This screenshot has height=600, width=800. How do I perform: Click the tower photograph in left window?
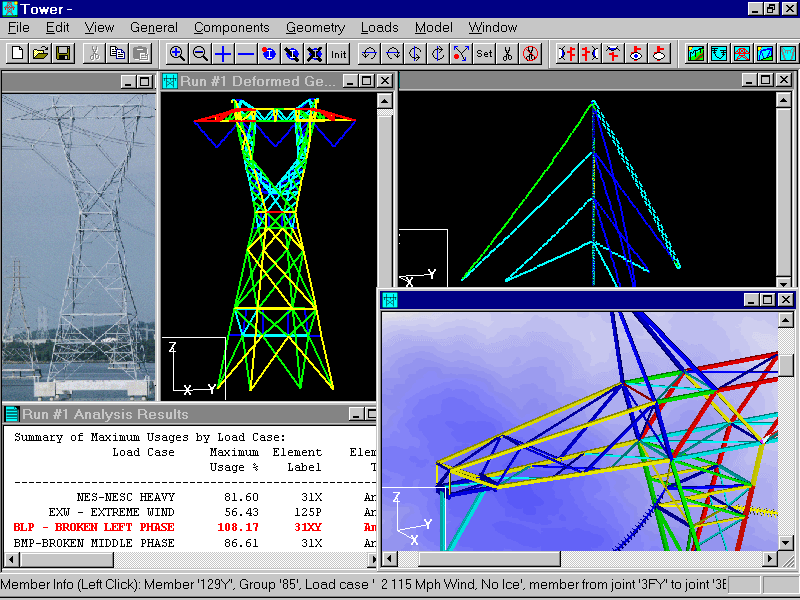click(79, 240)
